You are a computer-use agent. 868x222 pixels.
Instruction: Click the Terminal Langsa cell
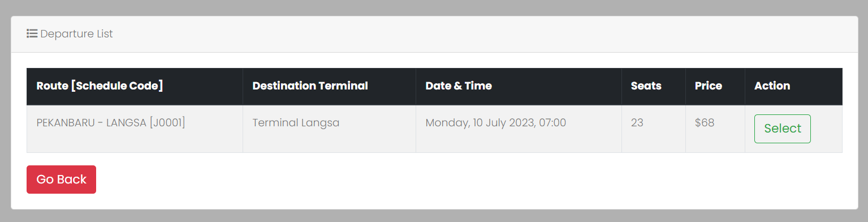pyautogui.click(x=330, y=129)
